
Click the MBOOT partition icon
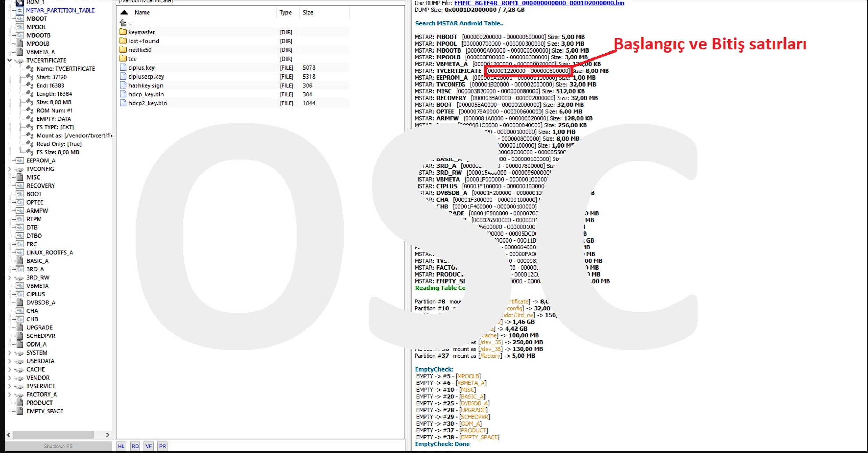(x=20, y=19)
